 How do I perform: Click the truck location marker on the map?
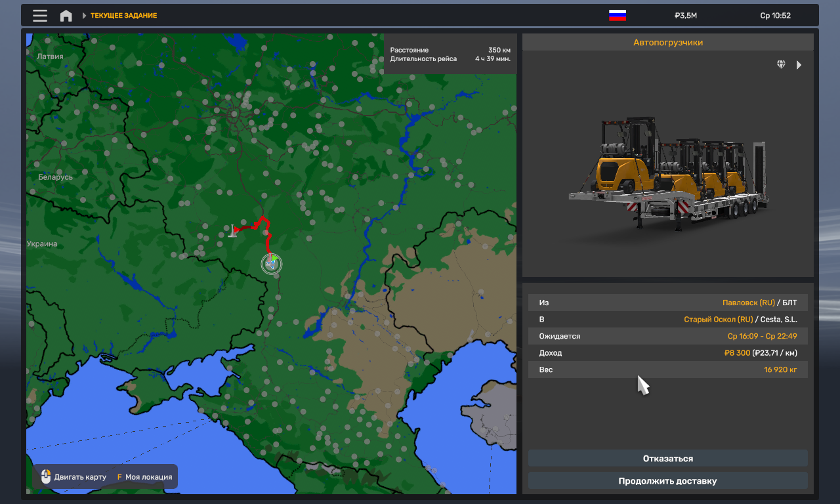(272, 264)
